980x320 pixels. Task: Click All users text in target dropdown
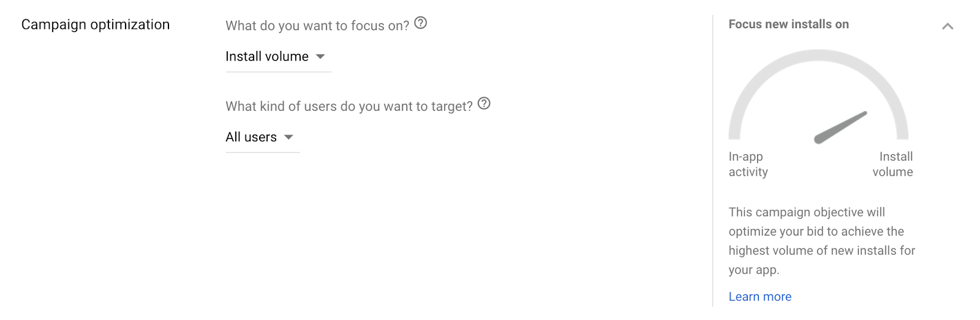[x=251, y=137]
